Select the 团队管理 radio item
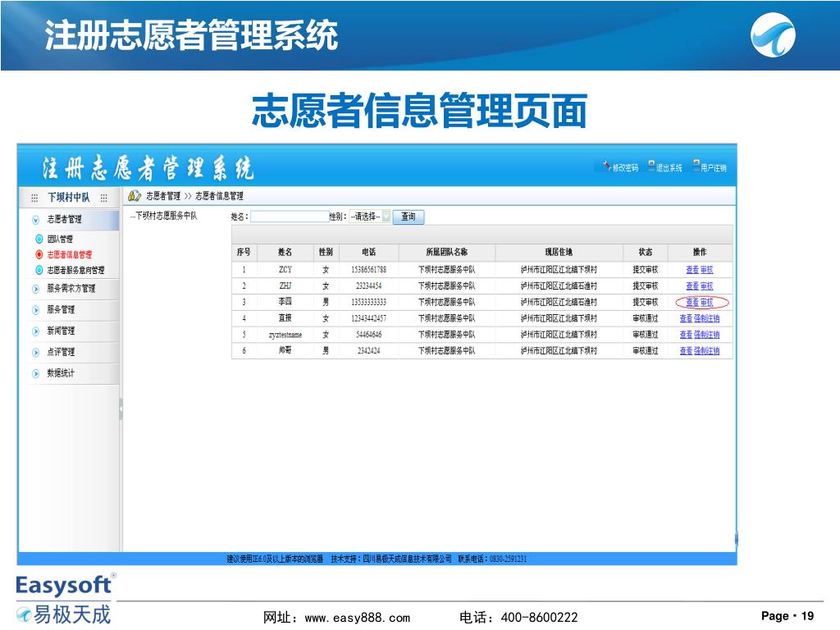This screenshot has width=840, height=630. coord(39,240)
